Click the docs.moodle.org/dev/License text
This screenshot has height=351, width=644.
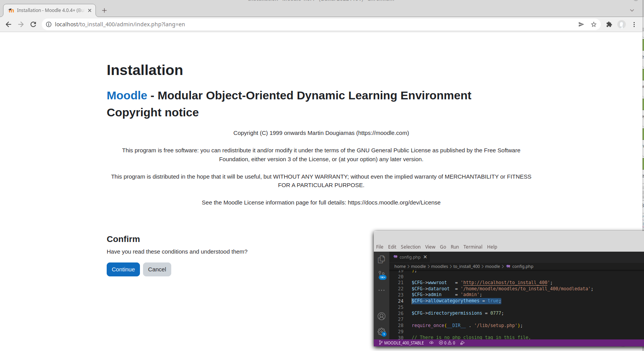pos(394,203)
